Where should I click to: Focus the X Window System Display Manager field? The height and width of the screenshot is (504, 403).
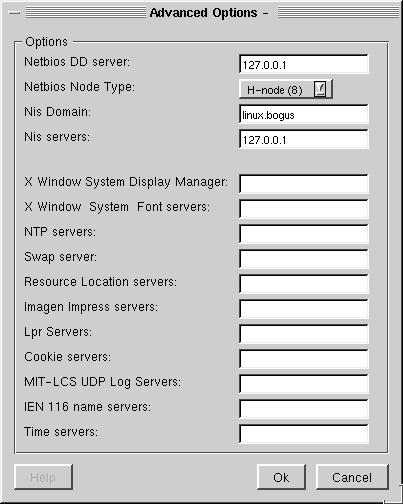tap(304, 184)
